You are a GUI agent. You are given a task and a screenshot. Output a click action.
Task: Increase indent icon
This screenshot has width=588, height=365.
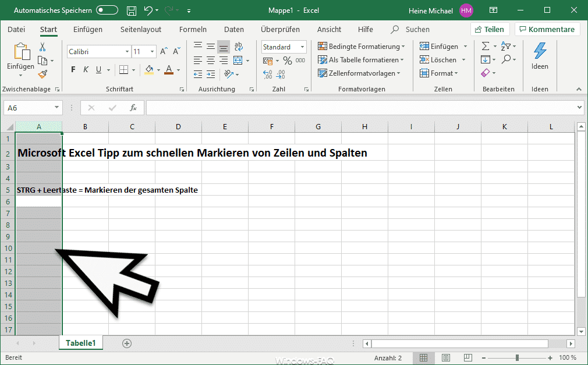point(211,74)
